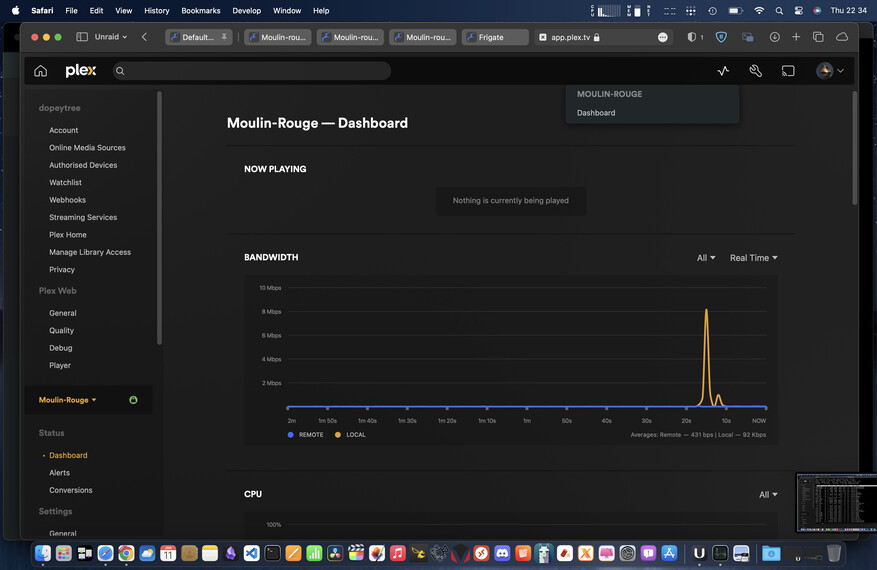Open the Activity pulse icon
877x570 pixels.
click(x=724, y=71)
